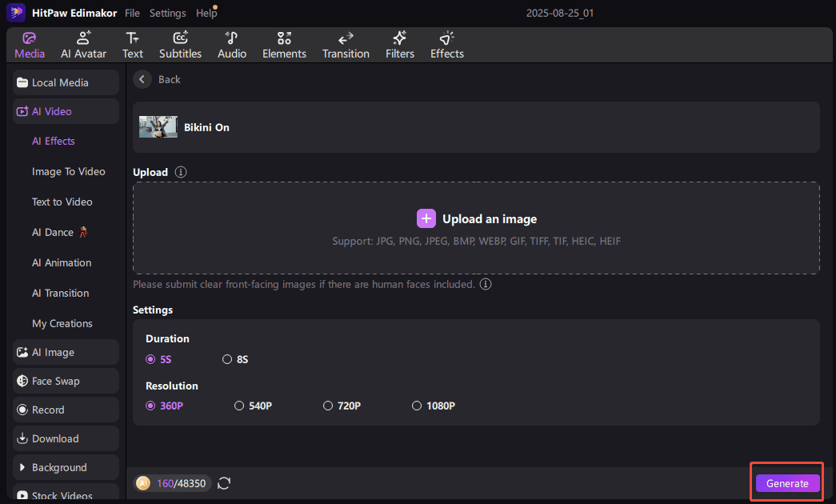
Task: Open AI Image in the sidebar
Action: point(66,353)
